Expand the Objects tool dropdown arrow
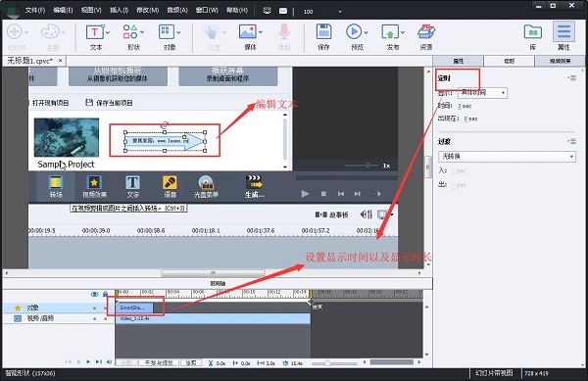This screenshot has height=381, width=588. pyautogui.click(x=178, y=32)
